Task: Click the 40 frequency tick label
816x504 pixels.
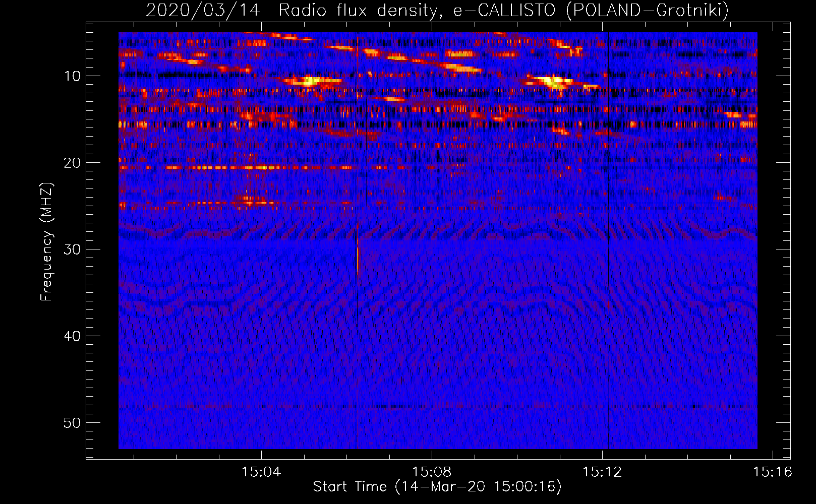Action: point(73,336)
